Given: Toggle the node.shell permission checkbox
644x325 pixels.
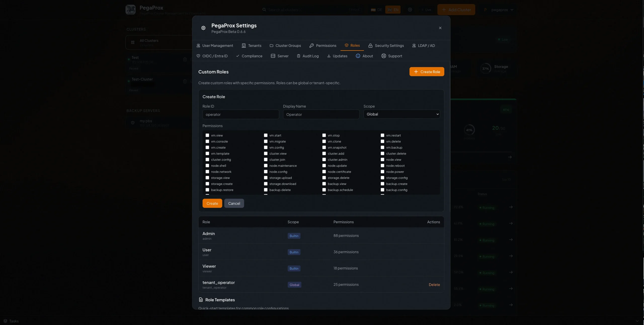Looking at the screenshot, I should (207, 165).
